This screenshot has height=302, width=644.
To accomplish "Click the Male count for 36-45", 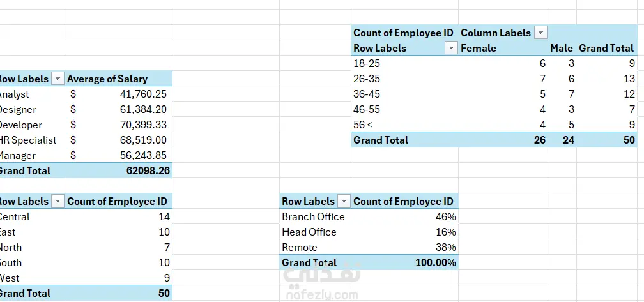I will pos(562,94).
